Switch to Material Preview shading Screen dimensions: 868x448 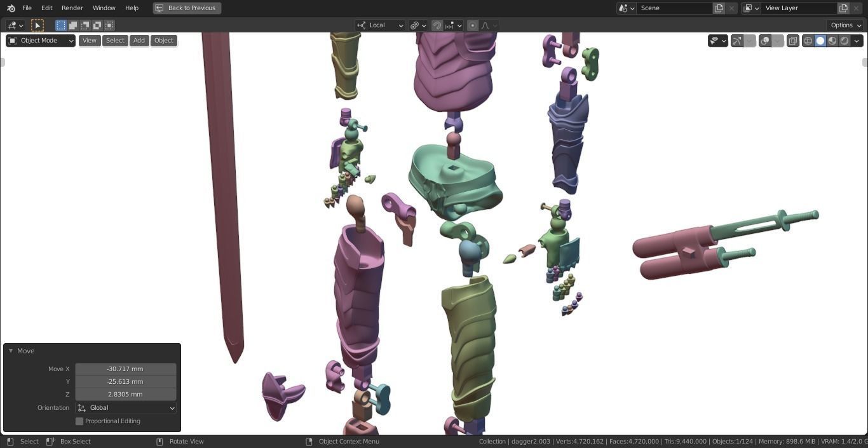click(x=832, y=41)
